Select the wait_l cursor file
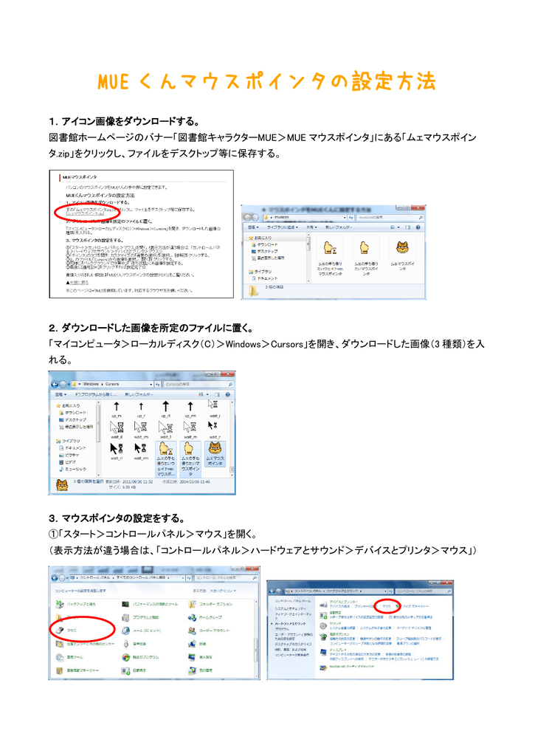The image size is (535, 756). point(165,430)
